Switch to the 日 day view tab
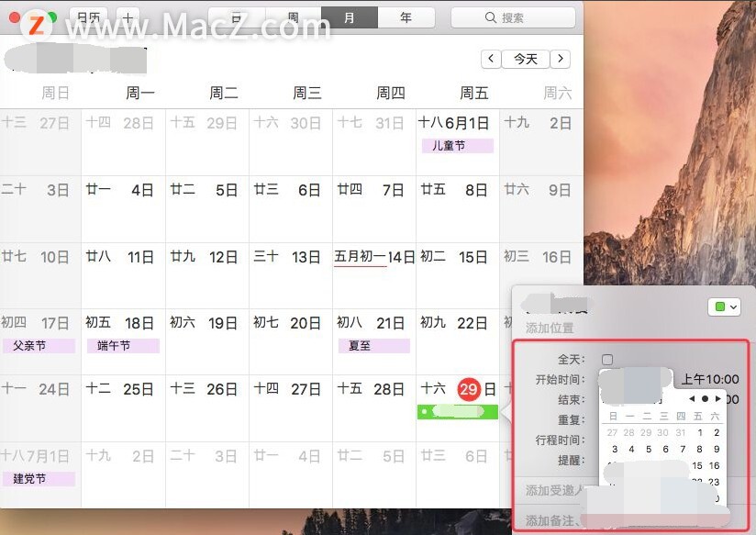The height and width of the screenshot is (535, 756). (237, 17)
